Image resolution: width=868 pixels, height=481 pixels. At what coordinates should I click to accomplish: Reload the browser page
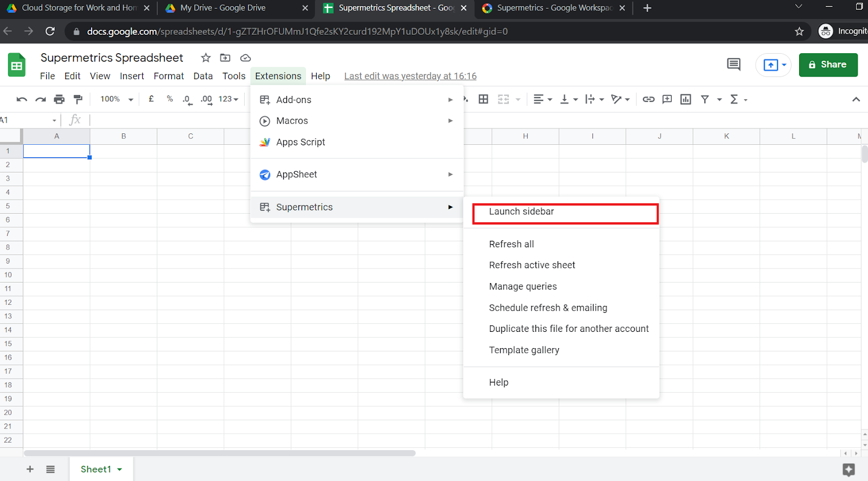click(x=50, y=31)
